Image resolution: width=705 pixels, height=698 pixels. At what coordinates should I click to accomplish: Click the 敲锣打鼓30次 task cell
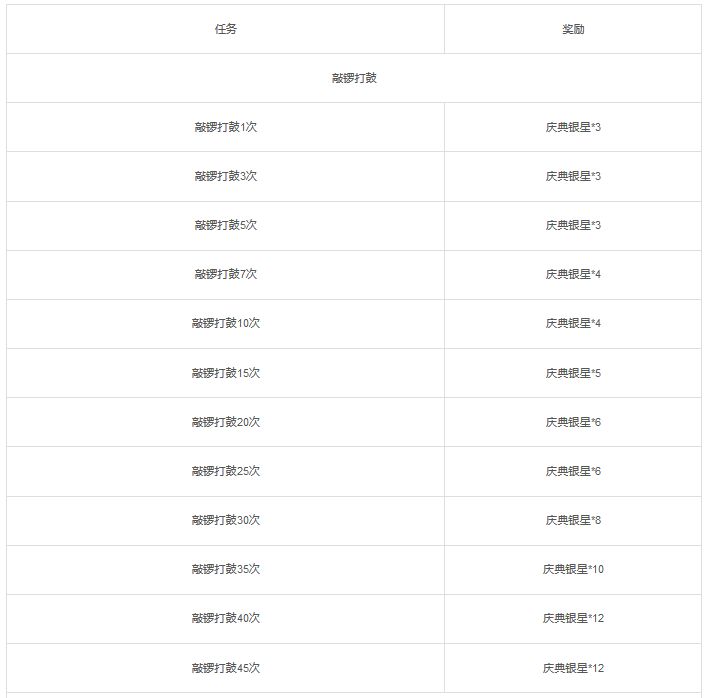point(226,520)
